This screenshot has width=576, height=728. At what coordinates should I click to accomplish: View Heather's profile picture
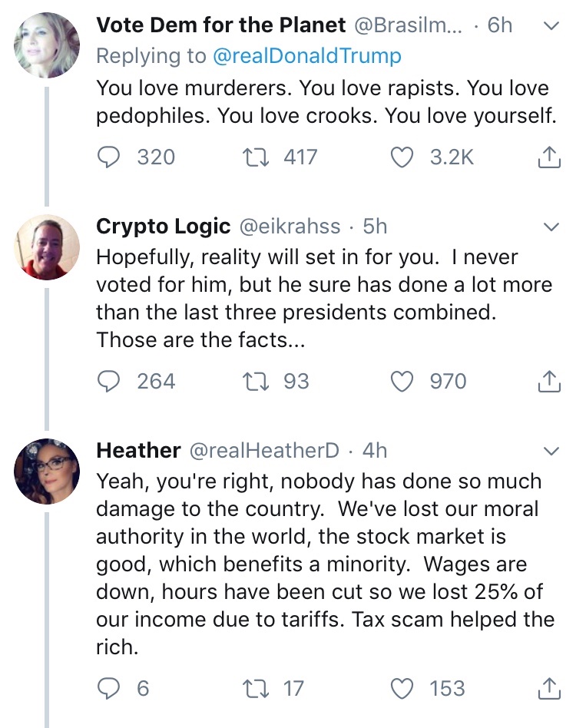coord(47,471)
